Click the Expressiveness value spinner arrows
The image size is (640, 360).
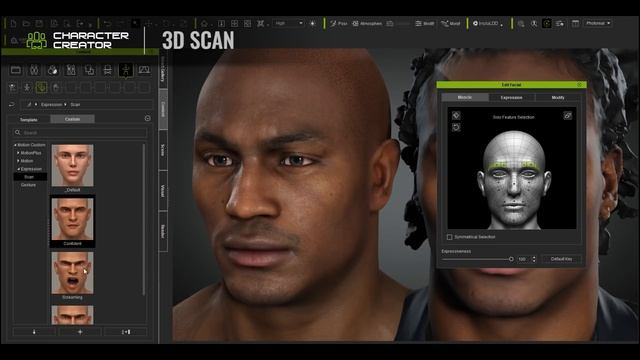click(533, 259)
